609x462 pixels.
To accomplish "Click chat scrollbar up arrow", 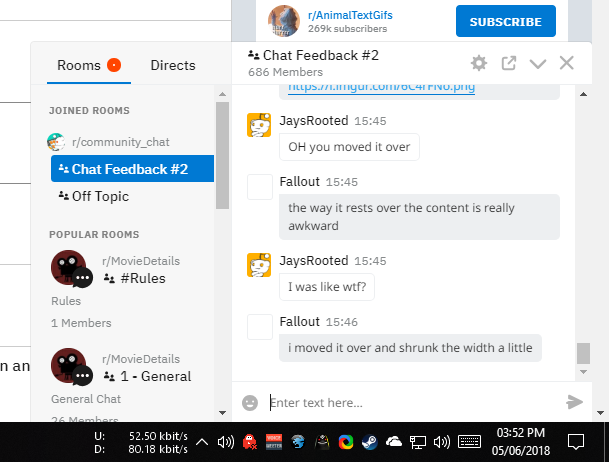I will pyautogui.click(x=583, y=94).
